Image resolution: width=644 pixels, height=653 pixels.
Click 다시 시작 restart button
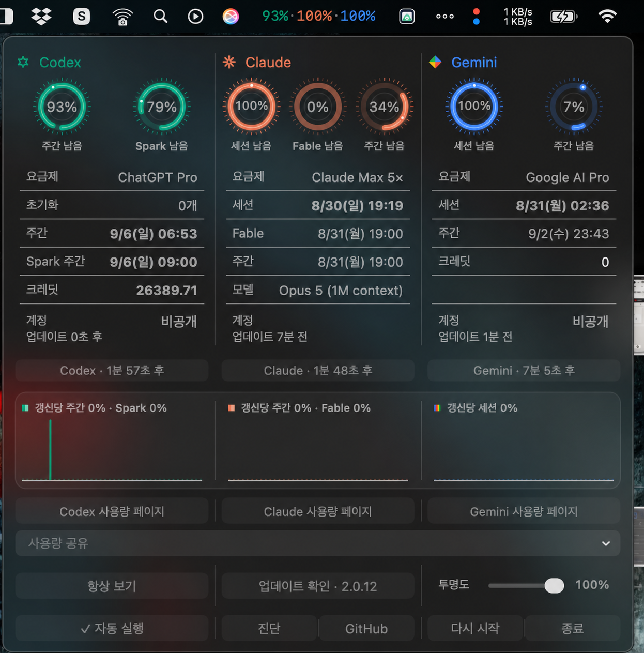475,628
